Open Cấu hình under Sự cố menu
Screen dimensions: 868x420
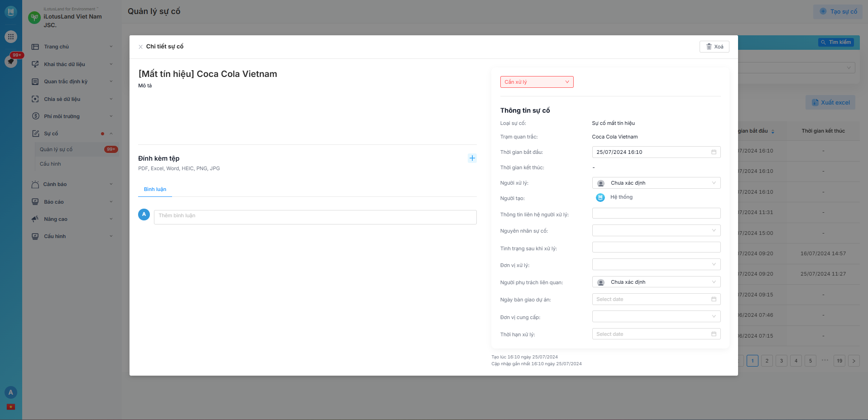(50, 164)
